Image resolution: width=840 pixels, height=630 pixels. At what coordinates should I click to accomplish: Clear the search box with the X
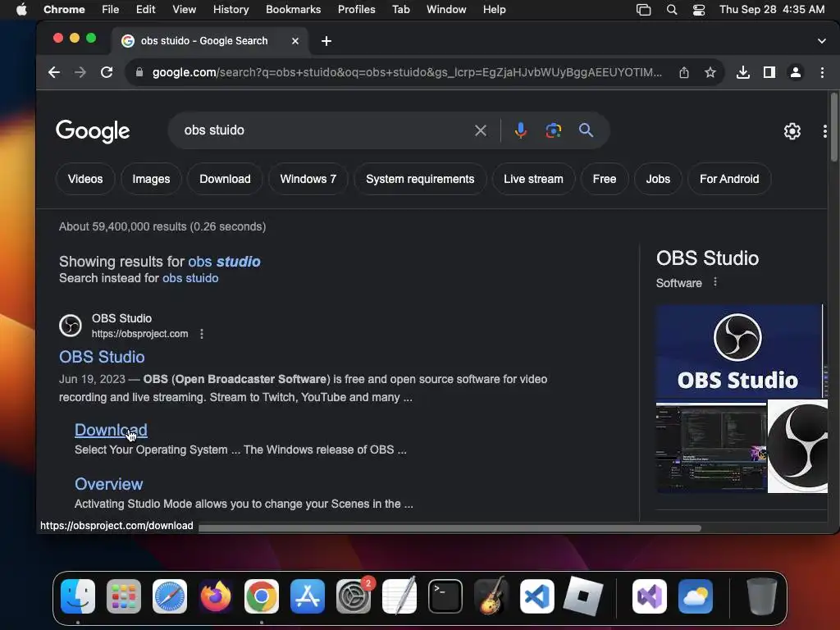pyautogui.click(x=481, y=130)
